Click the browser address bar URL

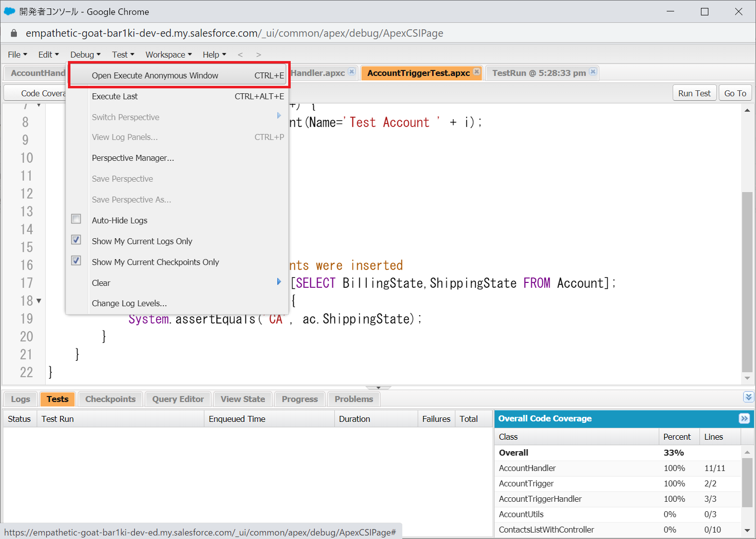[234, 33]
